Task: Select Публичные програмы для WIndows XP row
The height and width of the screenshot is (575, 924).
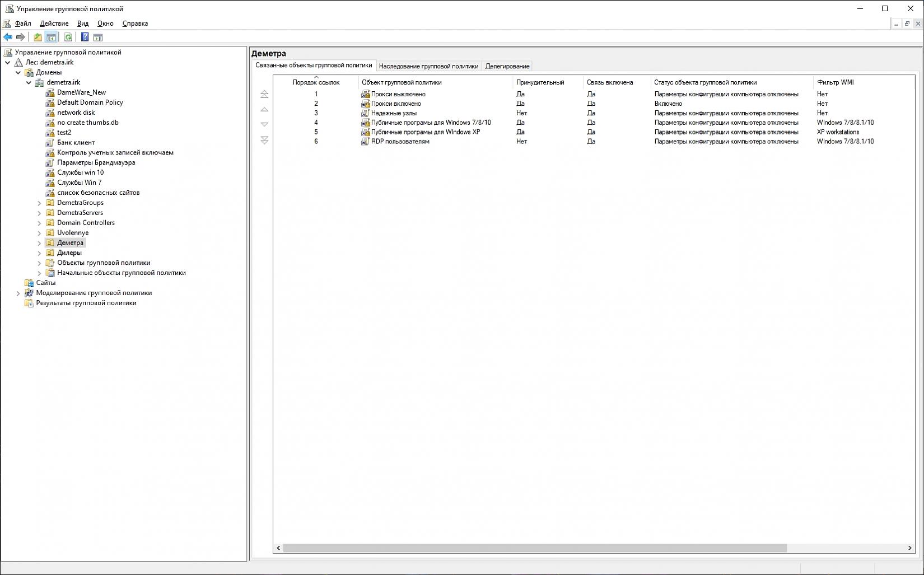Action: [594, 132]
